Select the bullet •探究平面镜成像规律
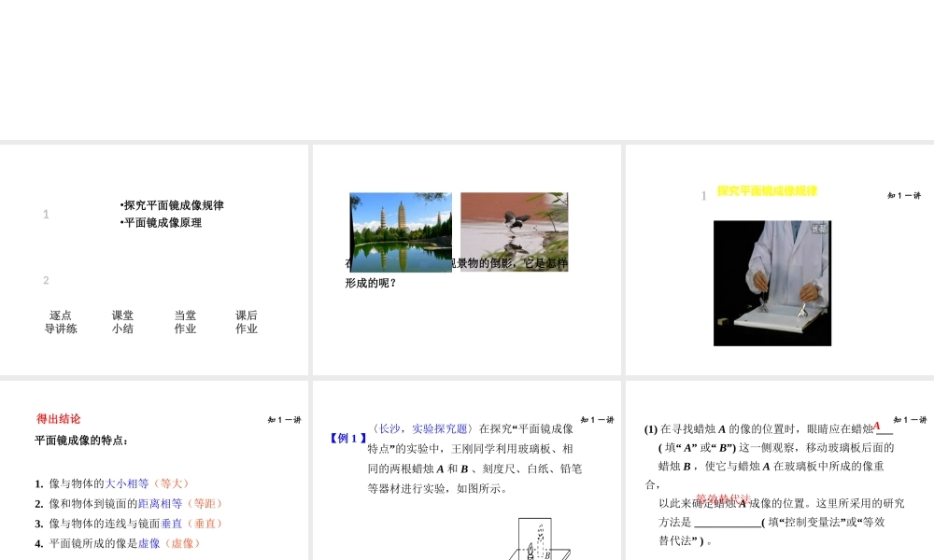Screen dimensions: 934x560 [x=172, y=205]
